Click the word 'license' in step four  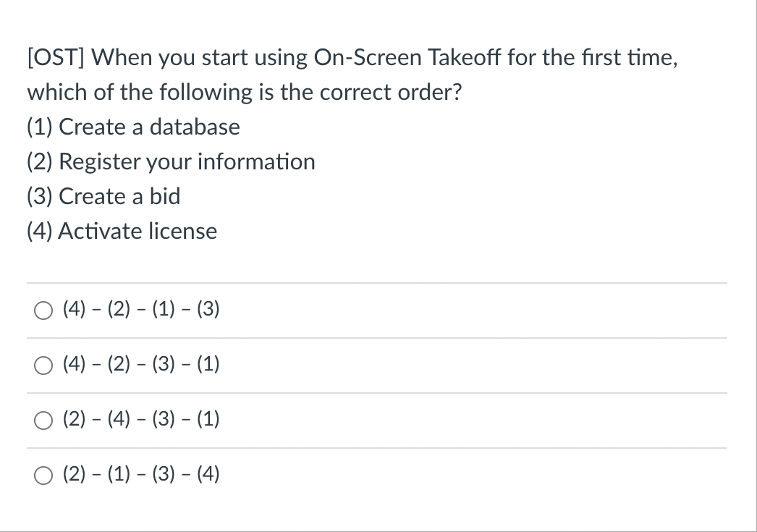(183, 231)
